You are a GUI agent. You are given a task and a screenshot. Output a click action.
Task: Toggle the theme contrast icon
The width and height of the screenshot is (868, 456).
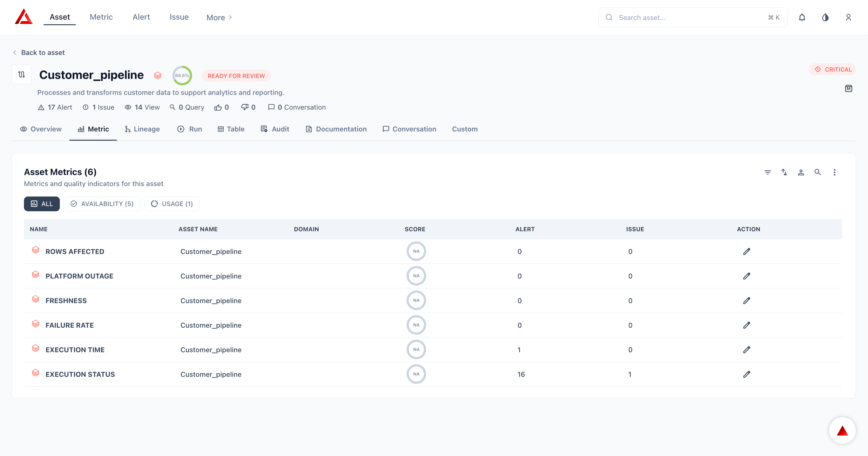[825, 17]
